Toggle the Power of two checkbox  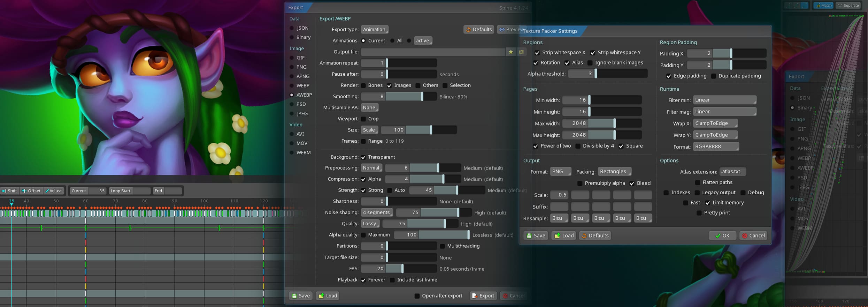pos(536,146)
